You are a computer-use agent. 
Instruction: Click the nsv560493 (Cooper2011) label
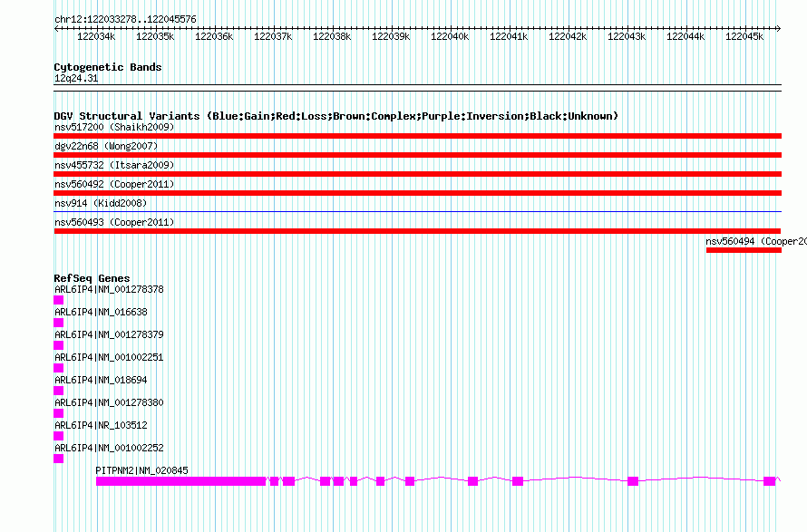(x=114, y=222)
